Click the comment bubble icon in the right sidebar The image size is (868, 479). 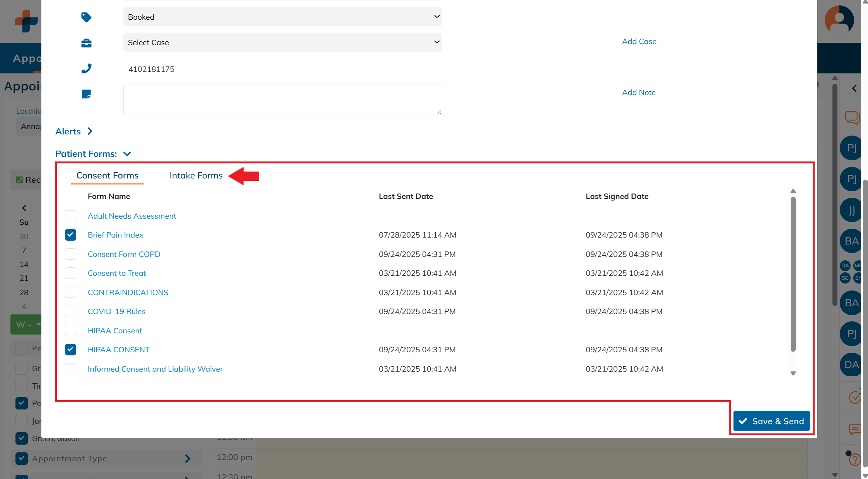coord(854,429)
